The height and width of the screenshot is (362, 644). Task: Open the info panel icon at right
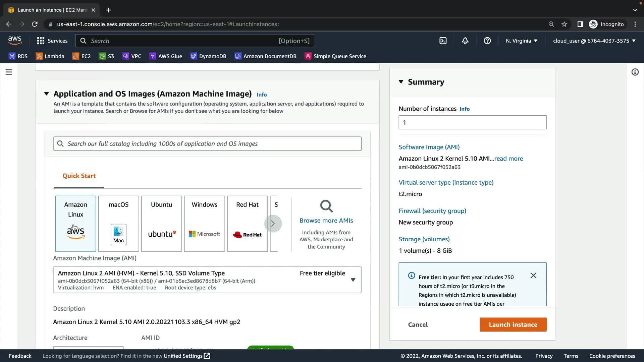click(x=635, y=72)
